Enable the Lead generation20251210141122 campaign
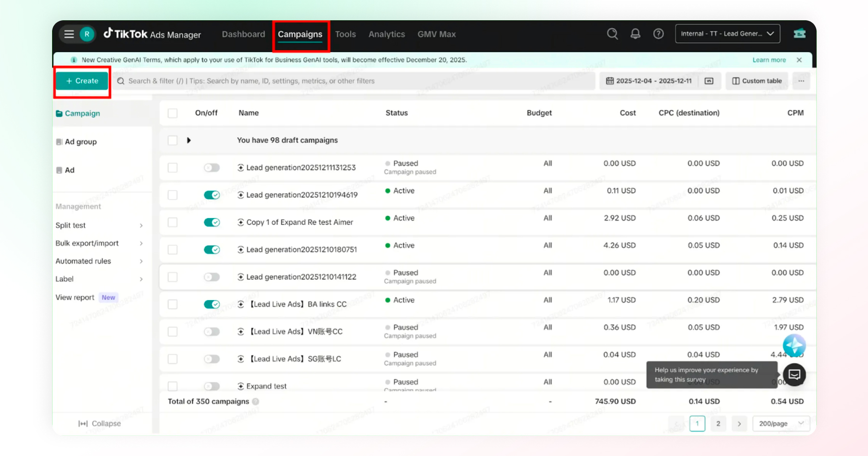 212,277
